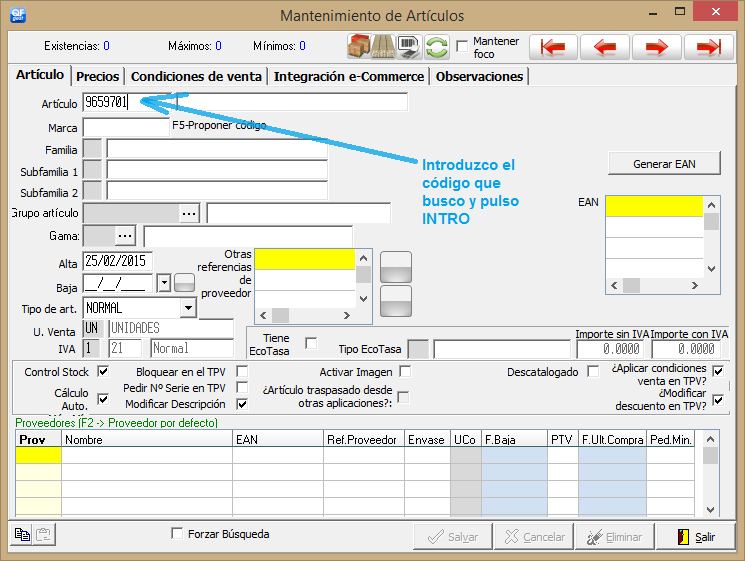
Task: Click the Artículo code input field
Action: [x=126, y=102]
